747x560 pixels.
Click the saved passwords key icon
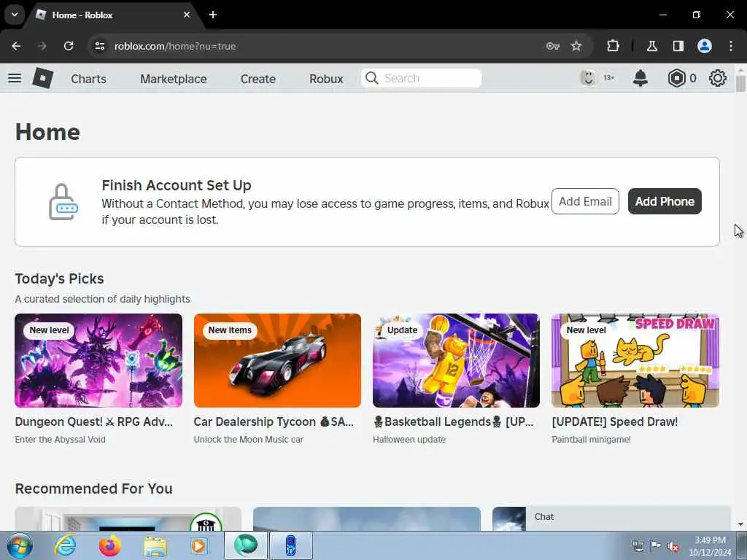(553, 46)
